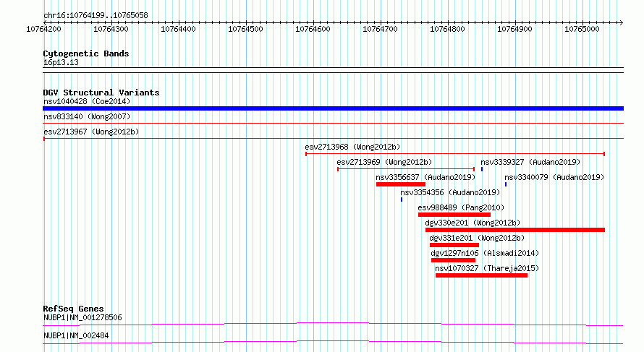This screenshot has width=644, height=352.
Task: Click the NUBP1|NM_002484 gene label
Action: pos(76,335)
